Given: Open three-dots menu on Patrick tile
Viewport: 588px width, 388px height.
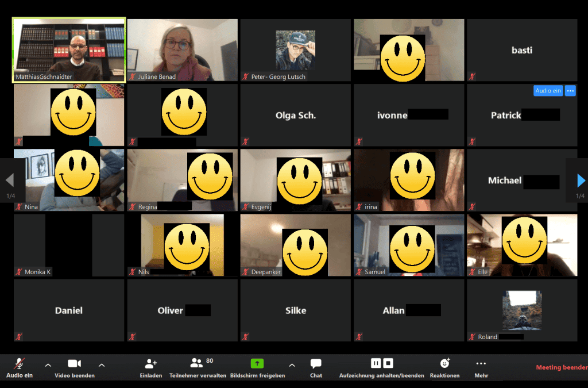Looking at the screenshot, I should point(570,90).
